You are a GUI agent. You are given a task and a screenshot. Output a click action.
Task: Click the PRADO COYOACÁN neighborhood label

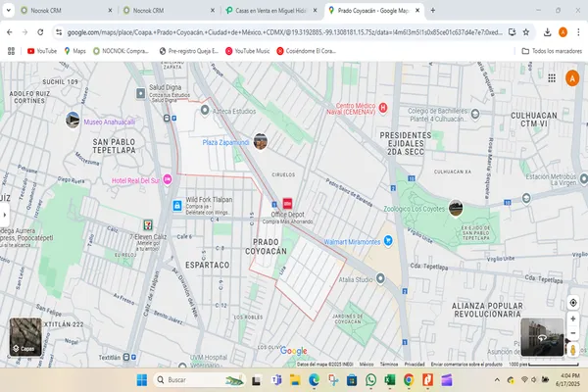266,246
